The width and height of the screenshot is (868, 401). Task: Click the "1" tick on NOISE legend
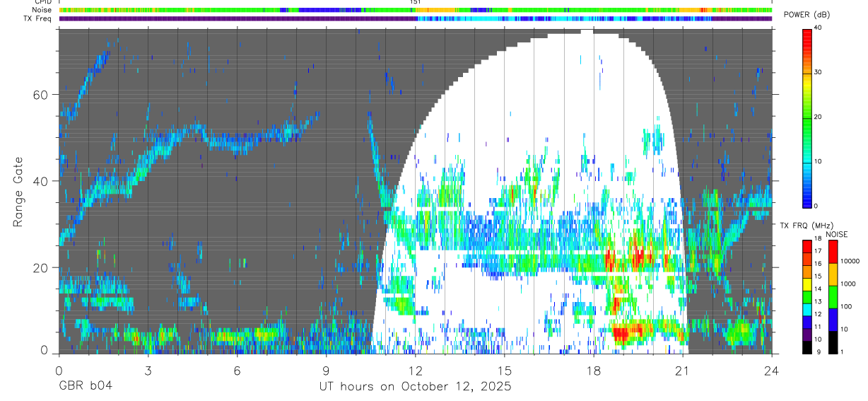click(842, 351)
